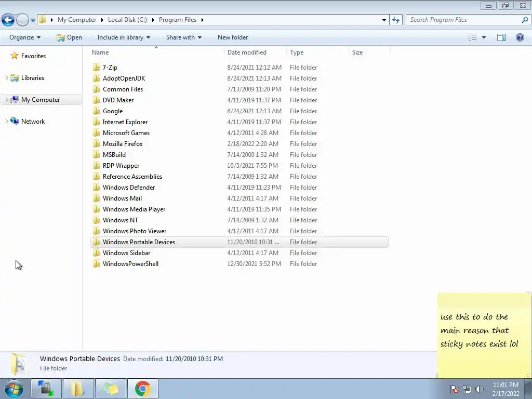Select the Internet Explorer folder icon
Image resolution: width=532 pixels, height=399 pixels.
[x=96, y=122]
